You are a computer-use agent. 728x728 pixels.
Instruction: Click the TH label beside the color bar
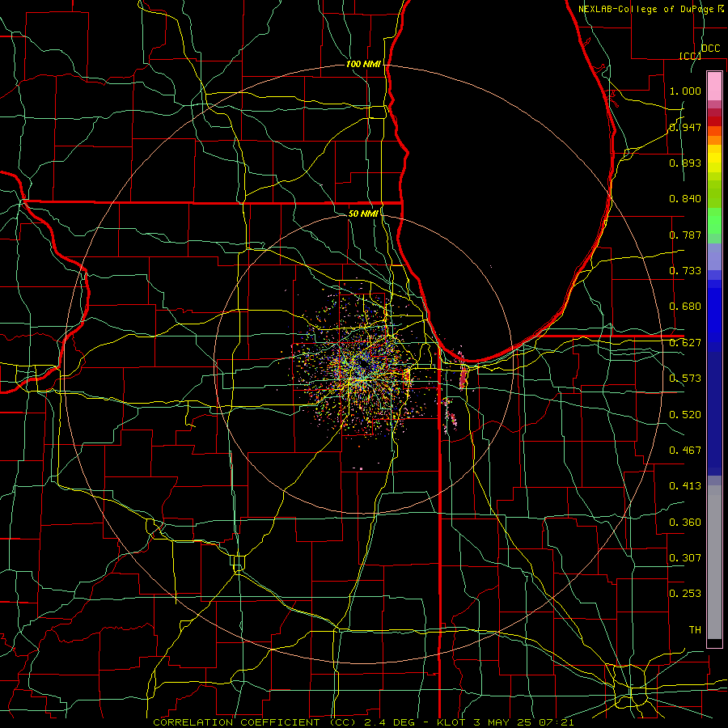(695, 630)
